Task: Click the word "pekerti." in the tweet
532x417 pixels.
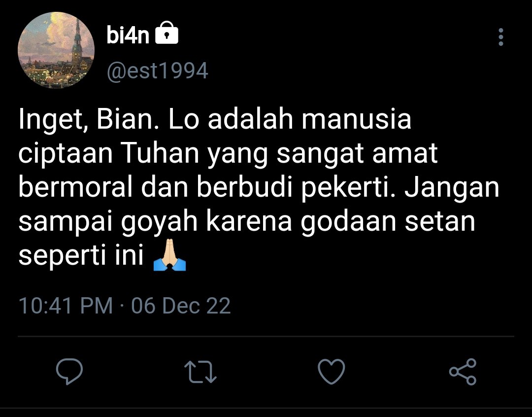Action: (x=348, y=188)
